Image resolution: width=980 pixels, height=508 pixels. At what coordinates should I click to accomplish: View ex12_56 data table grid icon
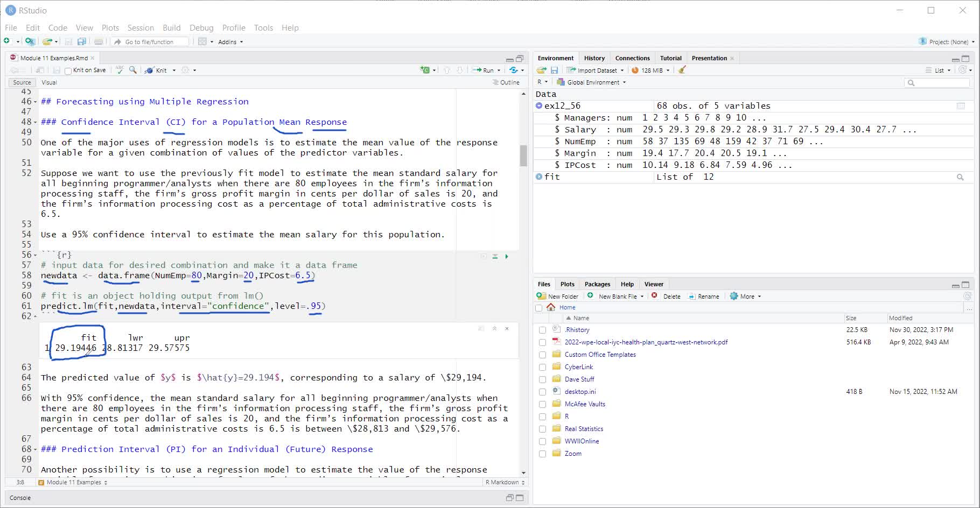(x=961, y=106)
